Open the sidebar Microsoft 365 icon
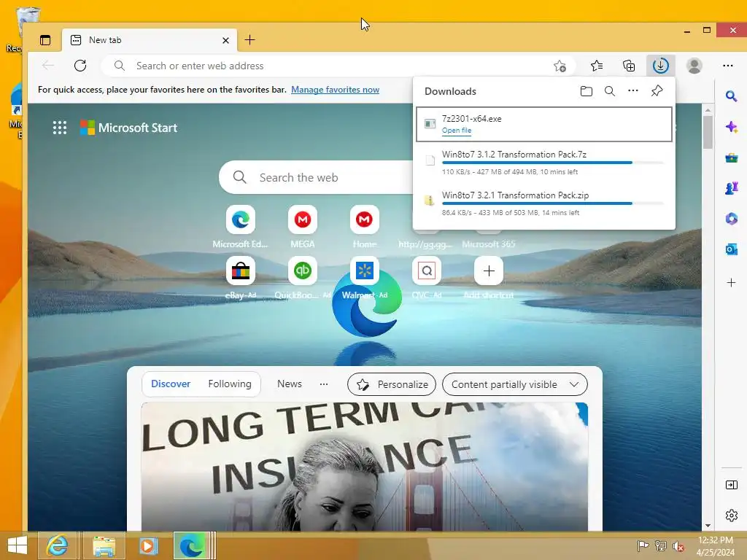Image resolution: width=747 pixels, height=560 pixels. [731, 219]
